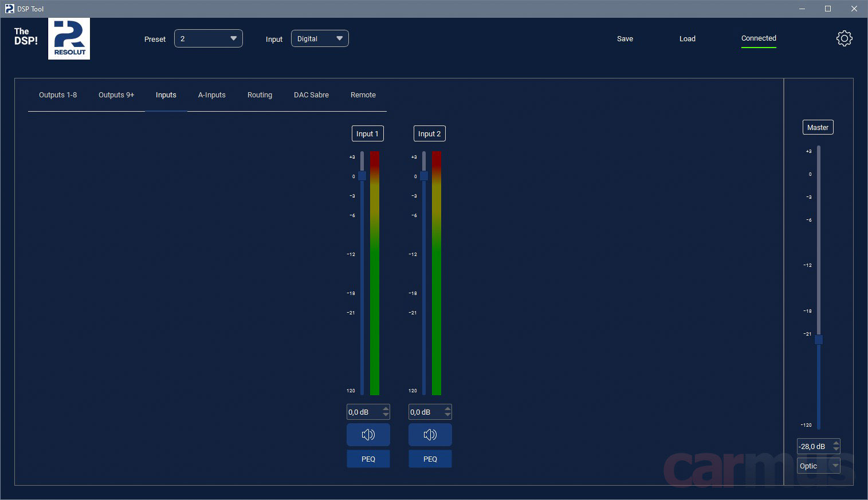This screenshot has width=868, height=500.
Task: Click the Master volume slider handle
Action: (x=819, y=340)
